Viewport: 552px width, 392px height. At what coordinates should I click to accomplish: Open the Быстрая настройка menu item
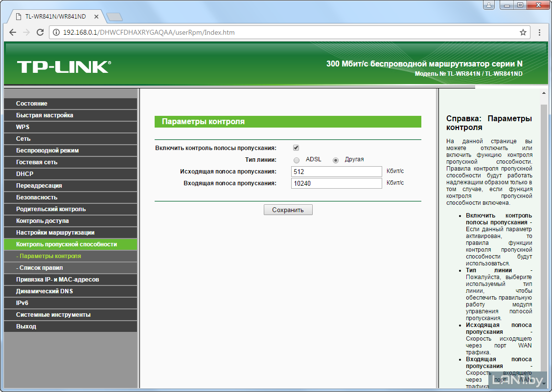tap(70, 115)
